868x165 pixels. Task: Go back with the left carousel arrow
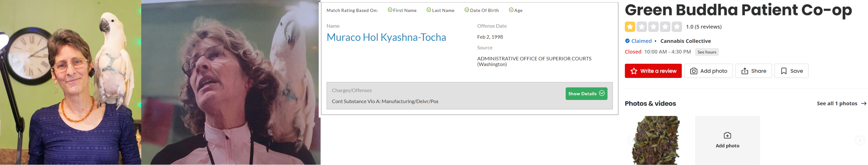631,140
